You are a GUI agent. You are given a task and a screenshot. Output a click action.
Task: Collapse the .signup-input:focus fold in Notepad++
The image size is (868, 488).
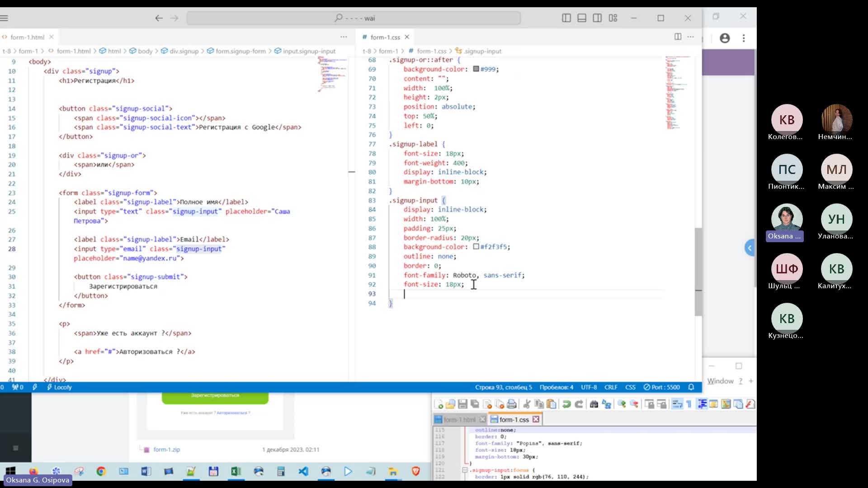coord(464,470)
